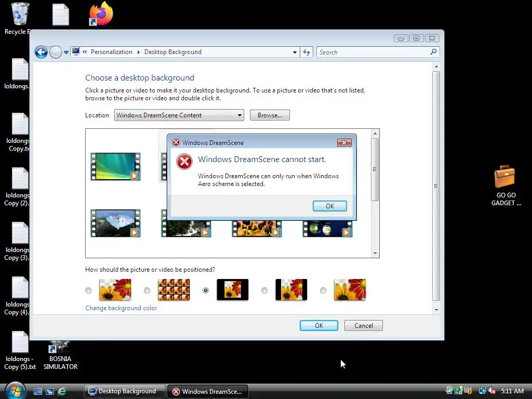Select the Center position radio button
532x399 pixels.
206,290
